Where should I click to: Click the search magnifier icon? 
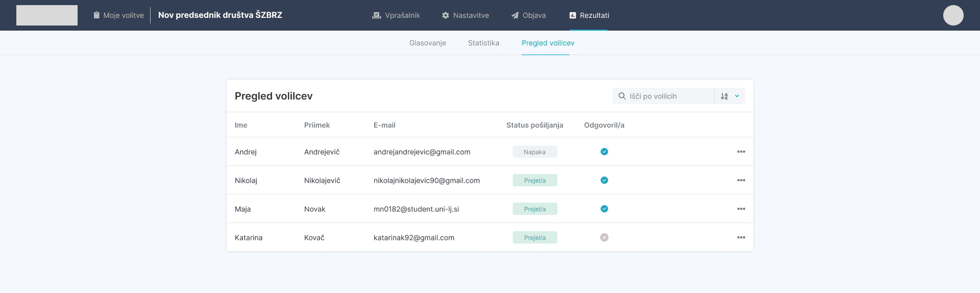point(622,96)
